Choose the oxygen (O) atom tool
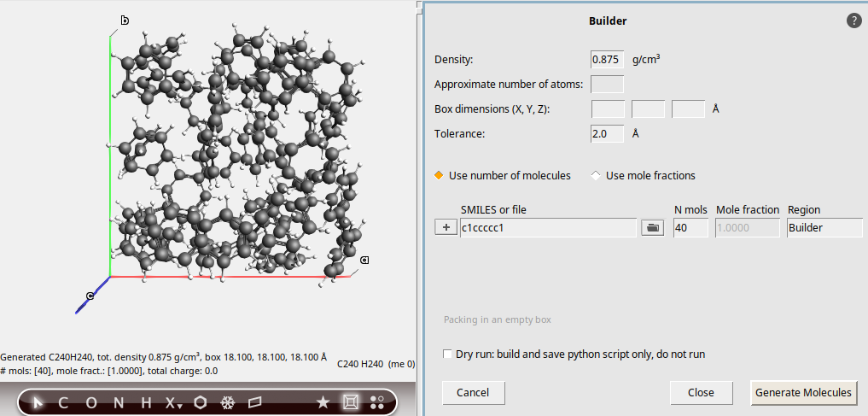868x416 pixels. pyautogui.click(x=90, y=402)
